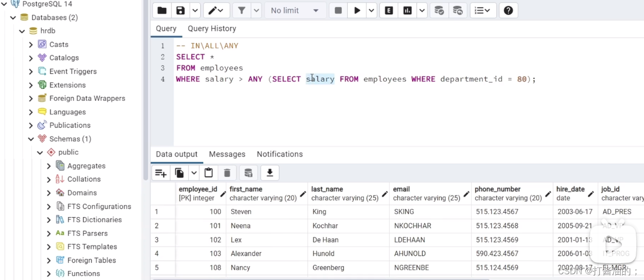Collapse the hrdb database node

coord(22,31)
